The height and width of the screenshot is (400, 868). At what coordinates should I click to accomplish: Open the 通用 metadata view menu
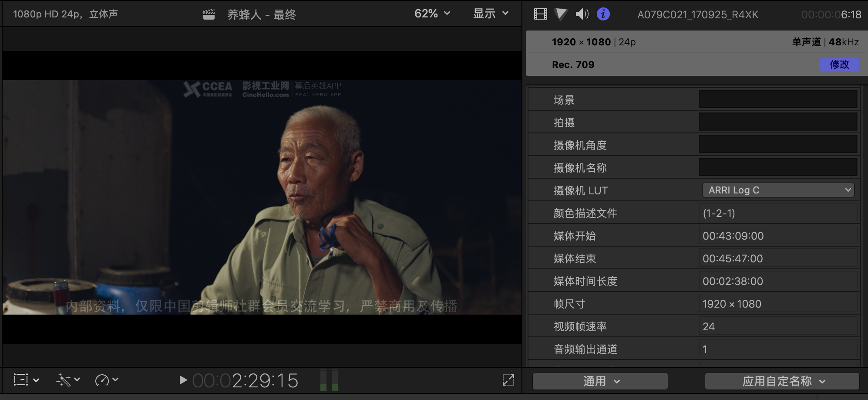pyautogui.click(x=600, y=381)
